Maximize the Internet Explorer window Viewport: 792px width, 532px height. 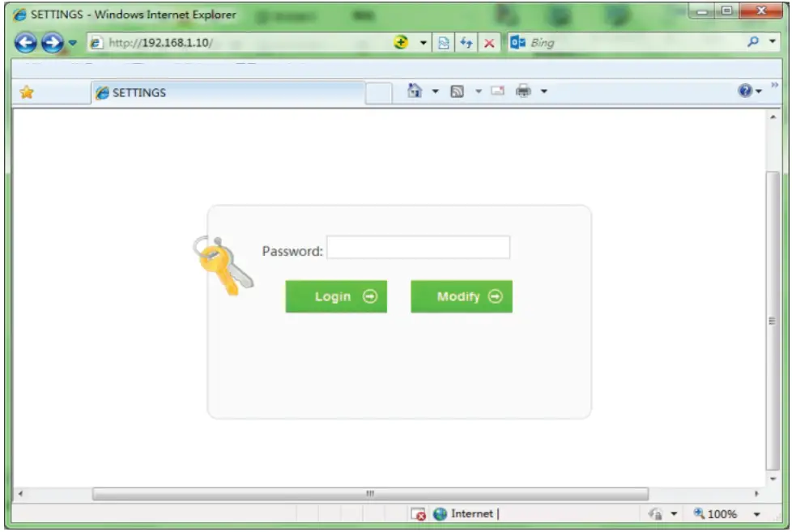(726, 11)
